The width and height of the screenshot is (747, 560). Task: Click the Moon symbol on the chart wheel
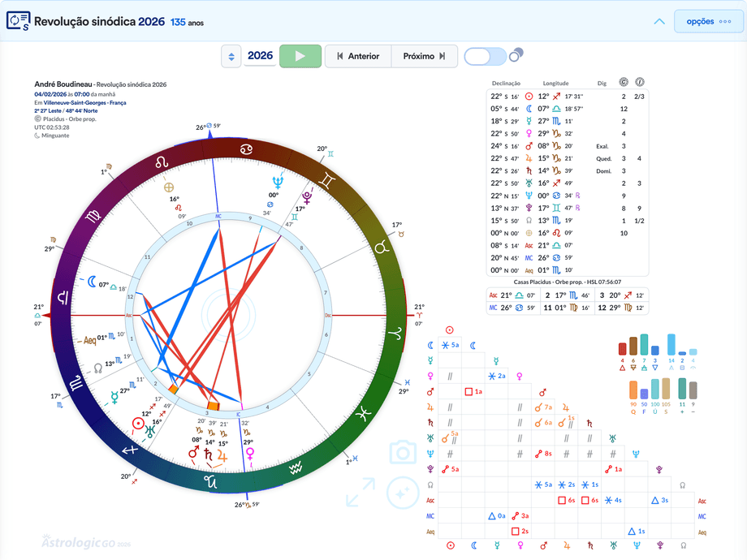coord(92,282)
